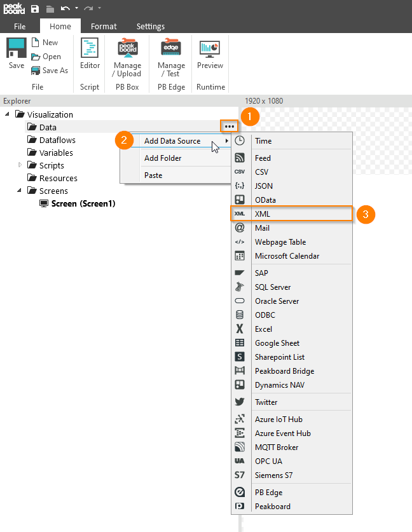Click Manage / Upload for PB Box
This screenshot has width=412, height=532.
[x=127, y=57]
